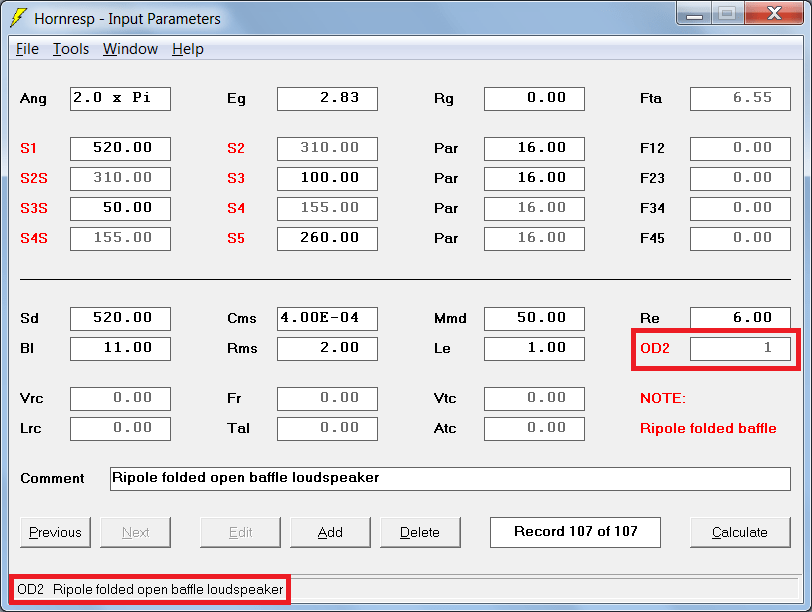Open the Help menu

(188, 49)
